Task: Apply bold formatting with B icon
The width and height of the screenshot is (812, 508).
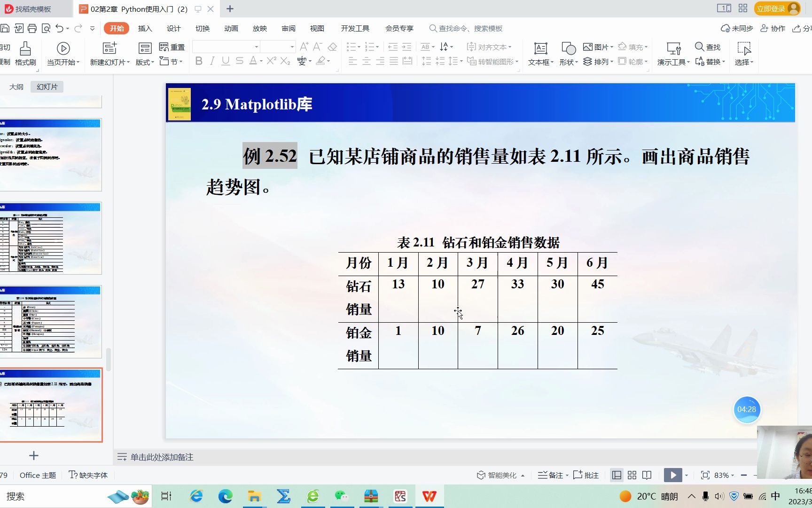Action: (x=198, y=61)
